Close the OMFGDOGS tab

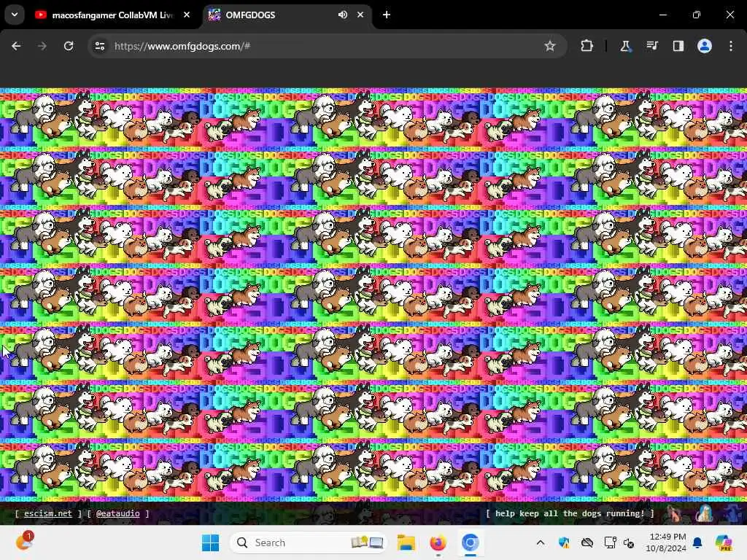[x=360, y=15]
